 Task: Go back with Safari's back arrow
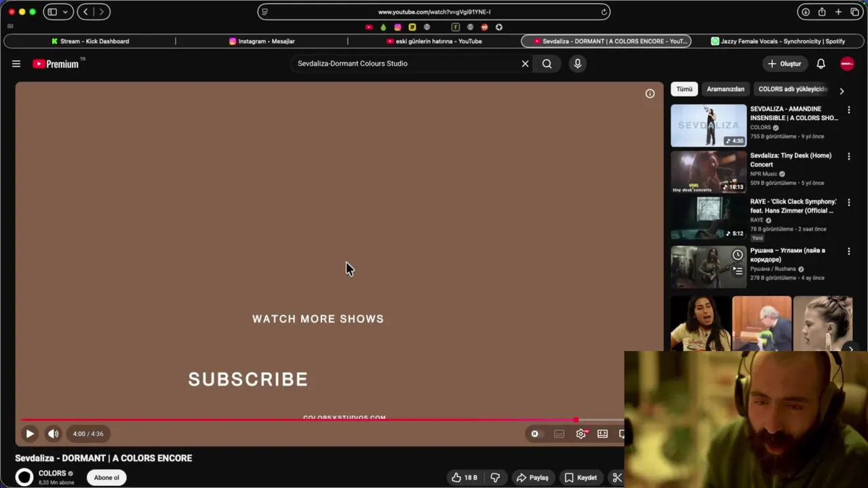click(85, 12)
